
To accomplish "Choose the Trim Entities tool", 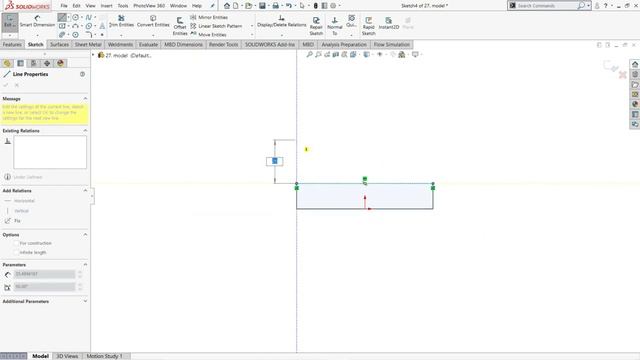I will tap(121, 21).
